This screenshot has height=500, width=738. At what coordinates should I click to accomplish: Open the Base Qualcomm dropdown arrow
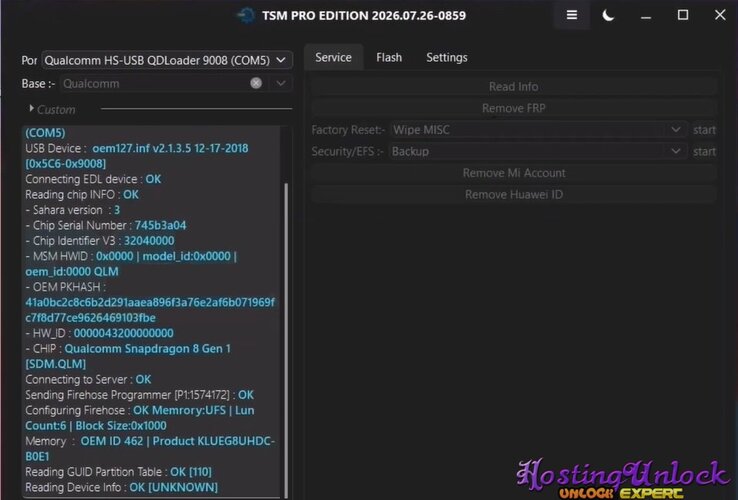[x=281, y=83]
